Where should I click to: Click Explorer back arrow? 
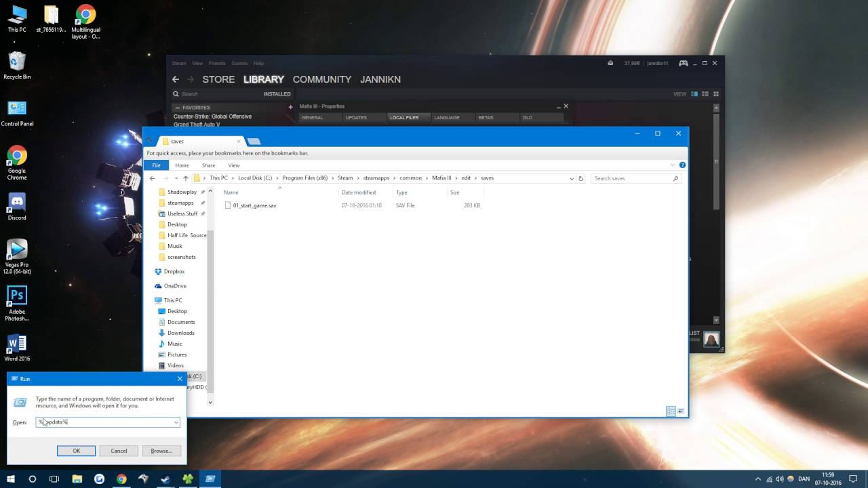[x=153, y=178]
